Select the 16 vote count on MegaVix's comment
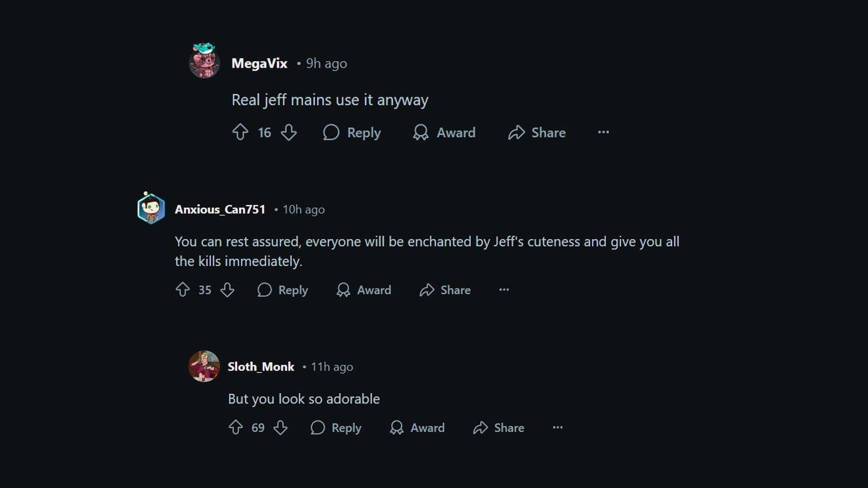The image size is (868, 488). coord(264,132)
